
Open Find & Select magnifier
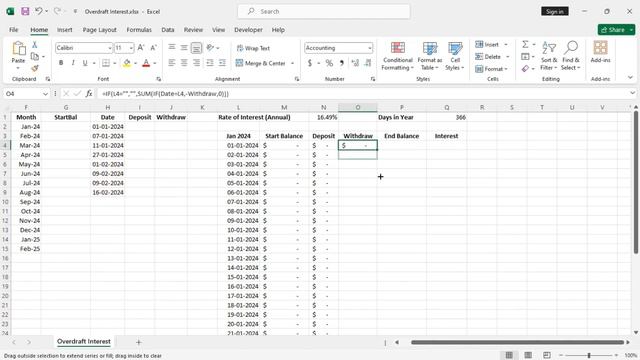coord(571,56)
